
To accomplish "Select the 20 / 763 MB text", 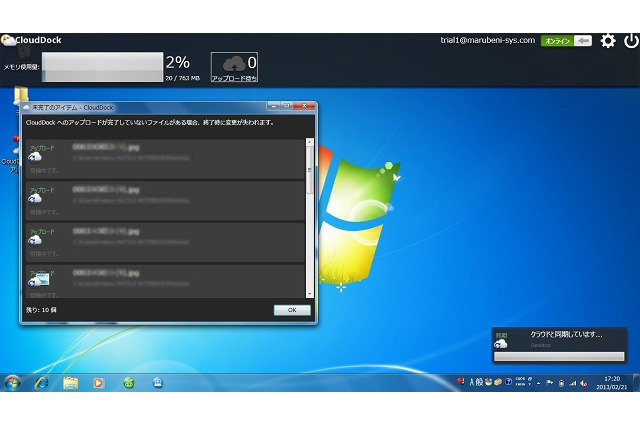I will click(182, 78).
